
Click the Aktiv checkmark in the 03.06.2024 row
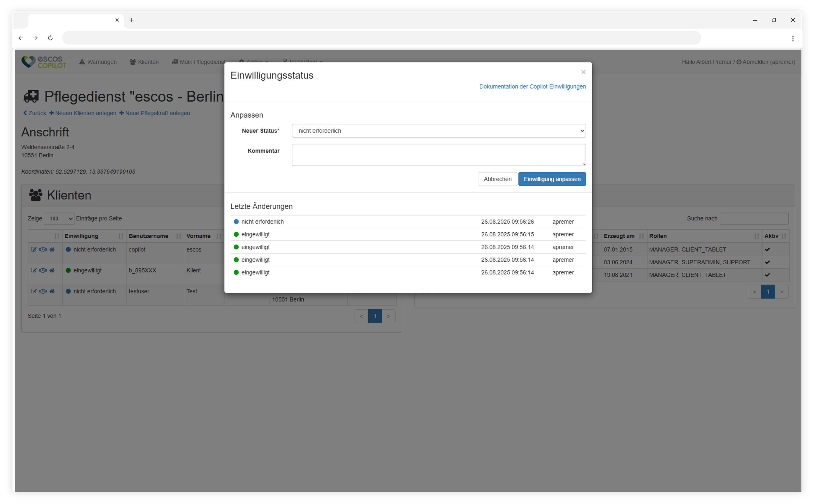click(767, 262)
